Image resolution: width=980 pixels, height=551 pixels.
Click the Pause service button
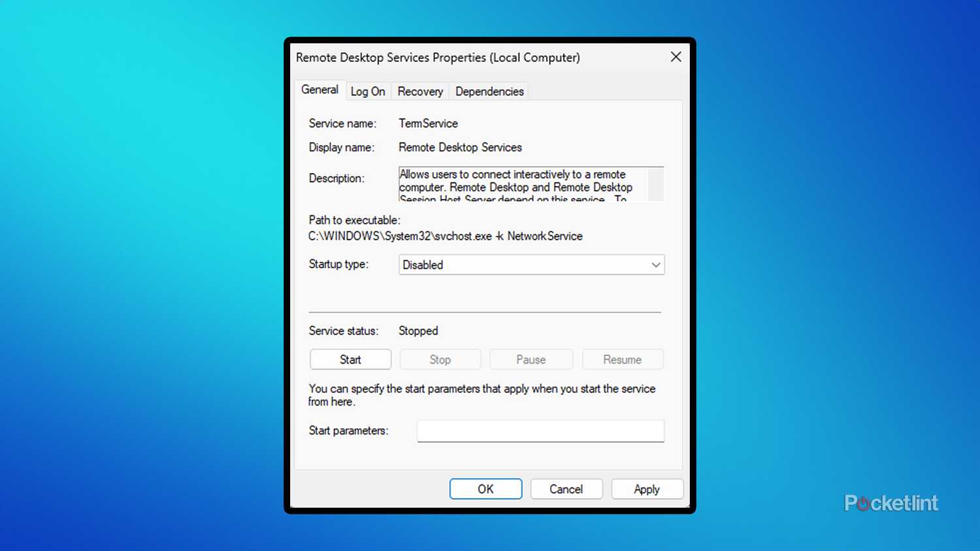pyautogui.click(x=531, y=360)
